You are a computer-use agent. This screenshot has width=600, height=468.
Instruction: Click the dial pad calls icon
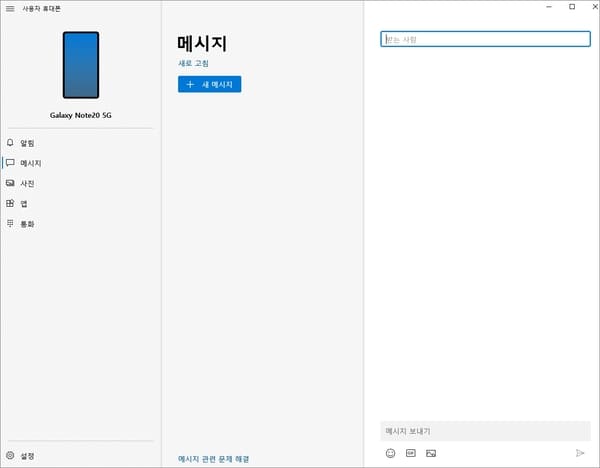(10, 223)
